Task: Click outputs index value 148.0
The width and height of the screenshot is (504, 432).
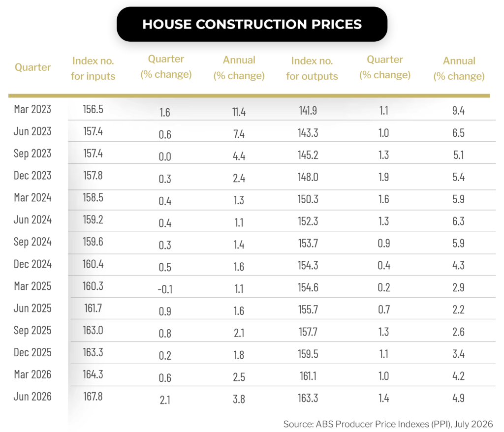Action: (x=308, y=177)
